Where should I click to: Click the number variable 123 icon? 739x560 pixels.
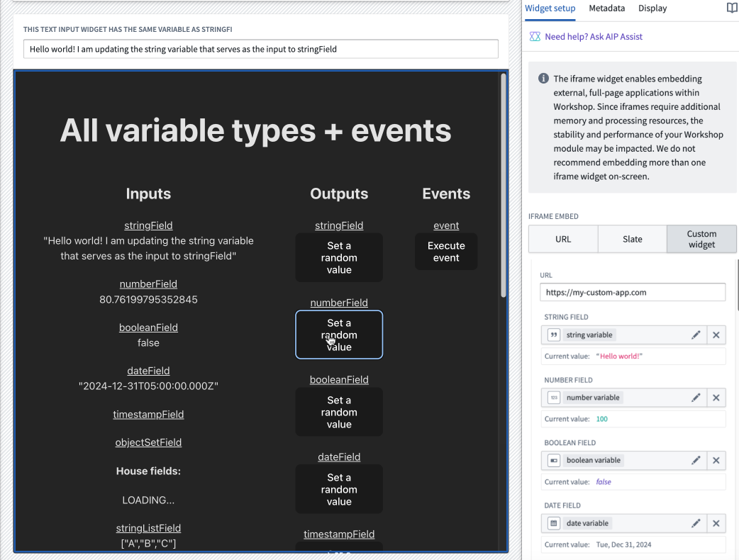(x=553, y=398)
